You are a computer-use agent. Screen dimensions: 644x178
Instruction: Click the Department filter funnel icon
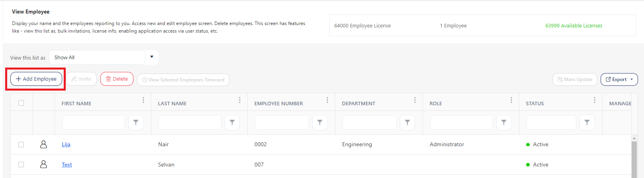(x=407, y=123)
